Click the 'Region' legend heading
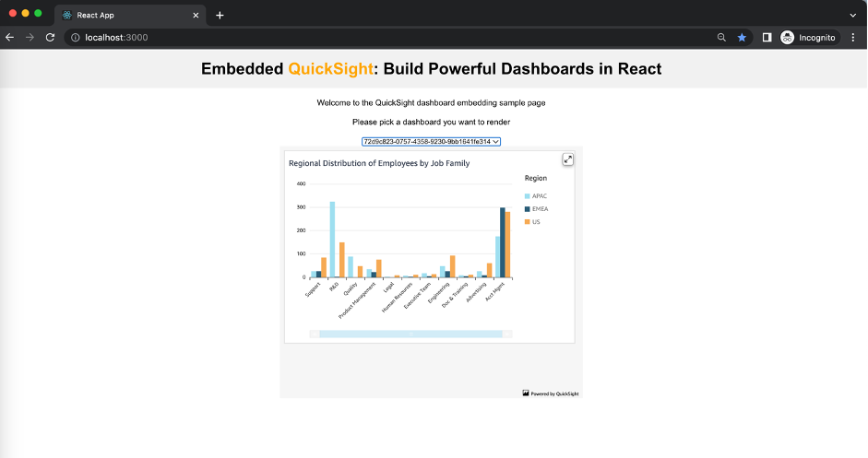Image resolution: width=868 pixels, height=458 pixels. pyautogui.click(x=536, y=178)
